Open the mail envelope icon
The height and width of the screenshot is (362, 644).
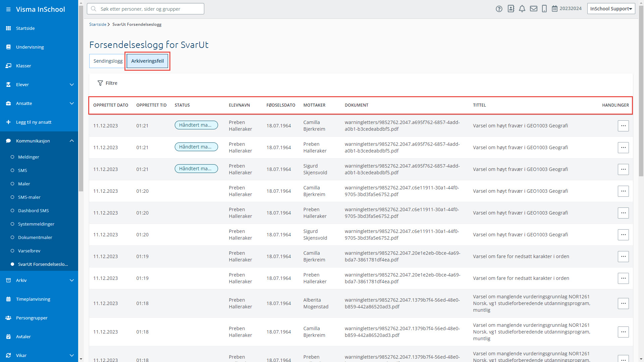pos(534,9)
